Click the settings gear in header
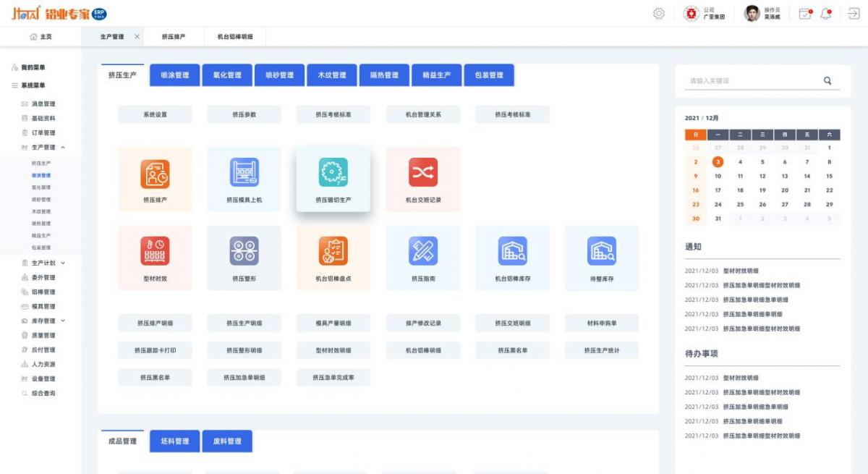868x474 pixels. (659, 14)
